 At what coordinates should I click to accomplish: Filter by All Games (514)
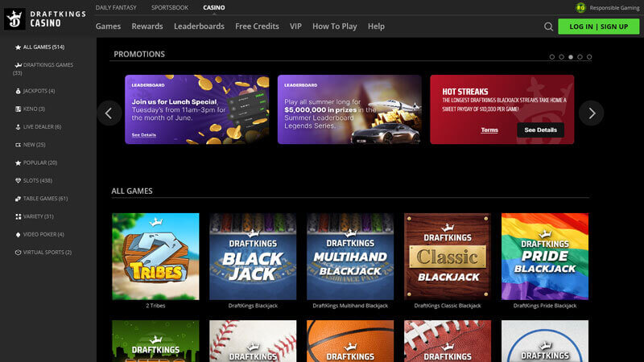[43, 47]
